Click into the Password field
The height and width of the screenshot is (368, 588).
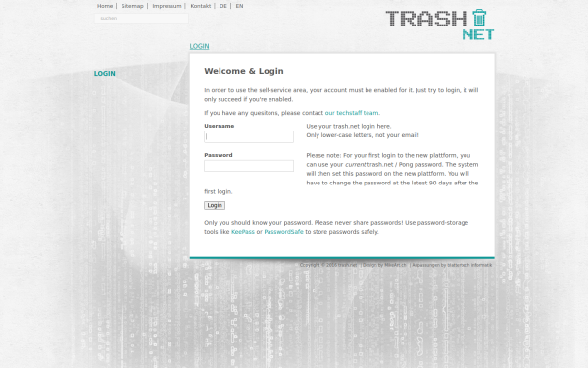point(249,166)
